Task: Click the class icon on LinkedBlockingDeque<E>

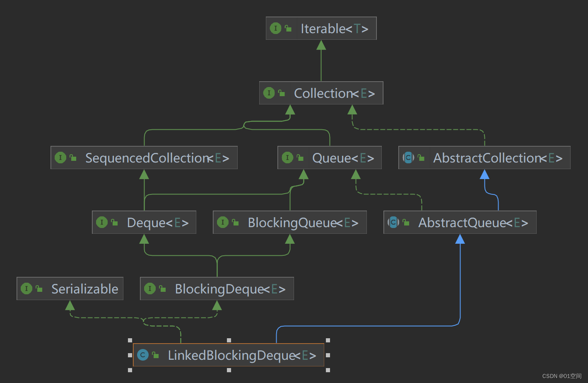Action: (143, 355)
